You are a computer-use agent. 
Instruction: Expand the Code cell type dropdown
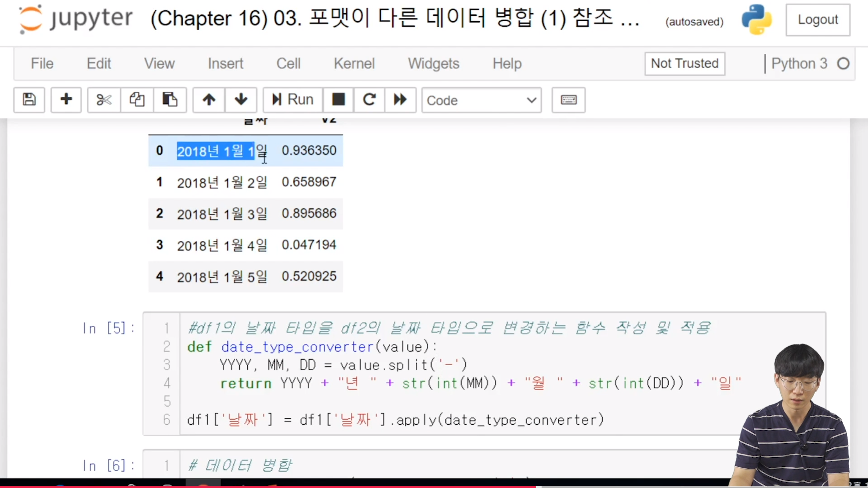click(481, 100)
